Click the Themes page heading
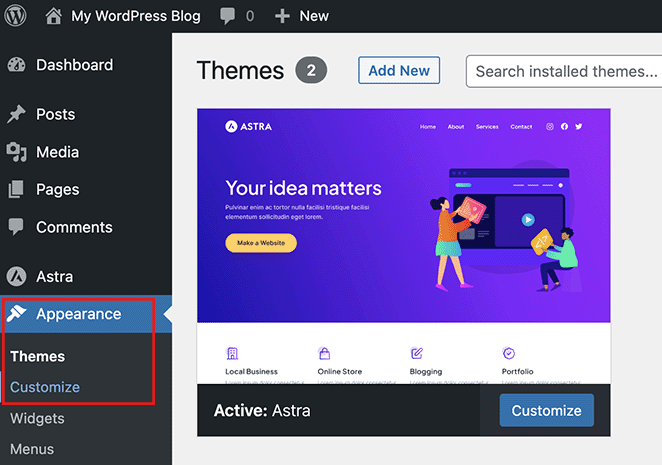662x465 pixels. [x=240, y=70]
